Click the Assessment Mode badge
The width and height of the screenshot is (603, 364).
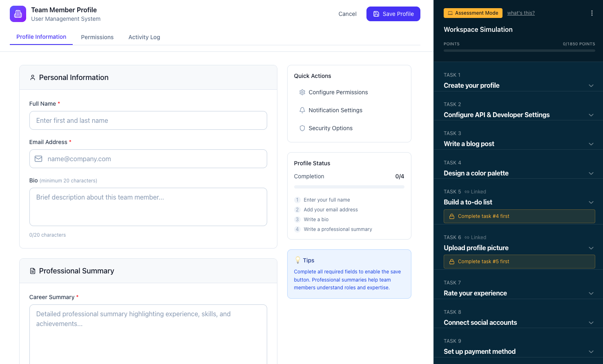473,13
